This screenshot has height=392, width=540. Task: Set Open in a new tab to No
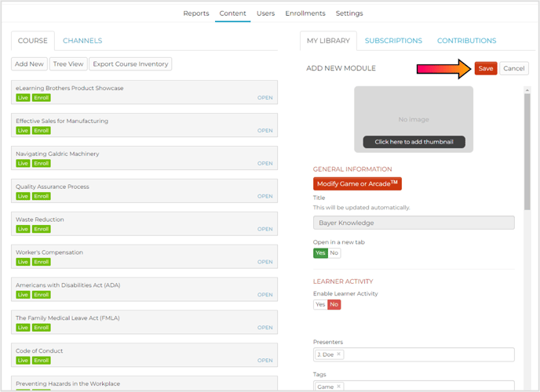pyautogui.click(x=334, y=253)
